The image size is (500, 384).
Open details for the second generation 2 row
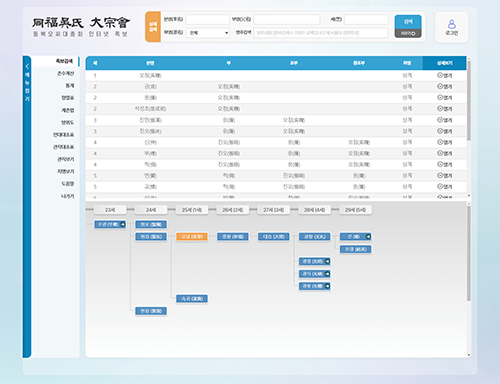point(444,98)
